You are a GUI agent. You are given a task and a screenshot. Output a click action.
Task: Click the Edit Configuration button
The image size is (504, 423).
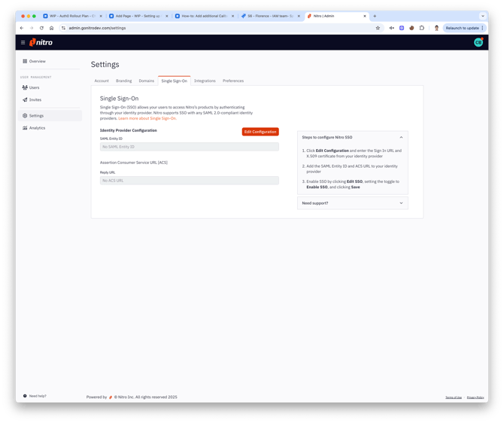click(x=260, y=132)
